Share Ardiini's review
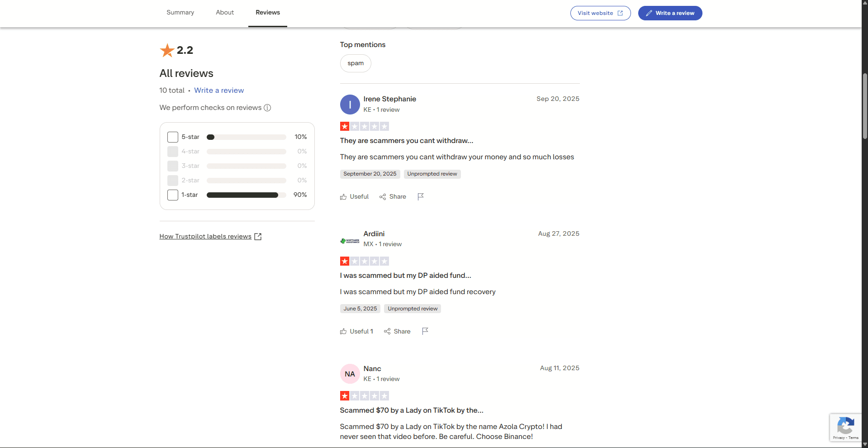868x448 pixels. pos(397,331)
